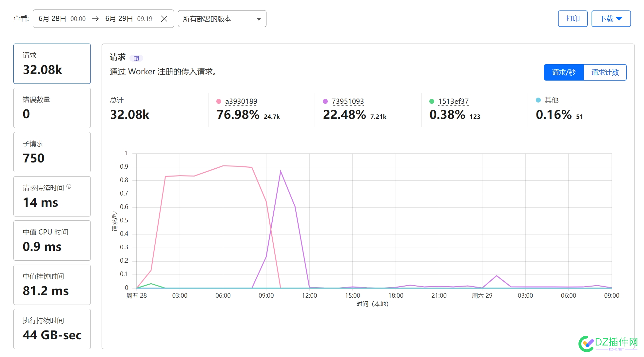Click the info icon beside 请求持续时间

[x=69, y=186]
